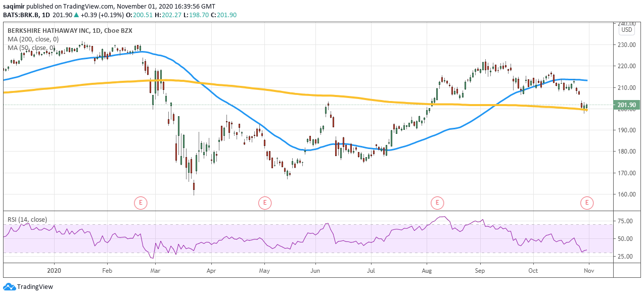Click the May earnings E marker

point(264,203)
